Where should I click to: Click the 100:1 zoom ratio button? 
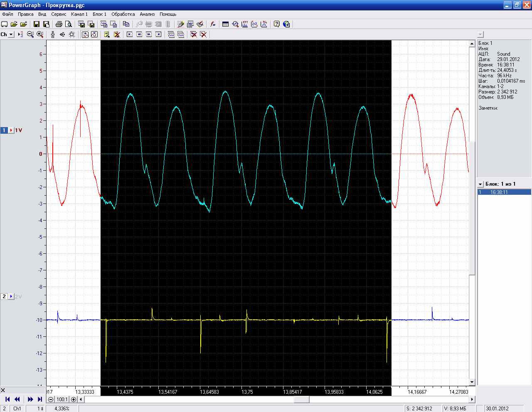click(x=62, y=400)
